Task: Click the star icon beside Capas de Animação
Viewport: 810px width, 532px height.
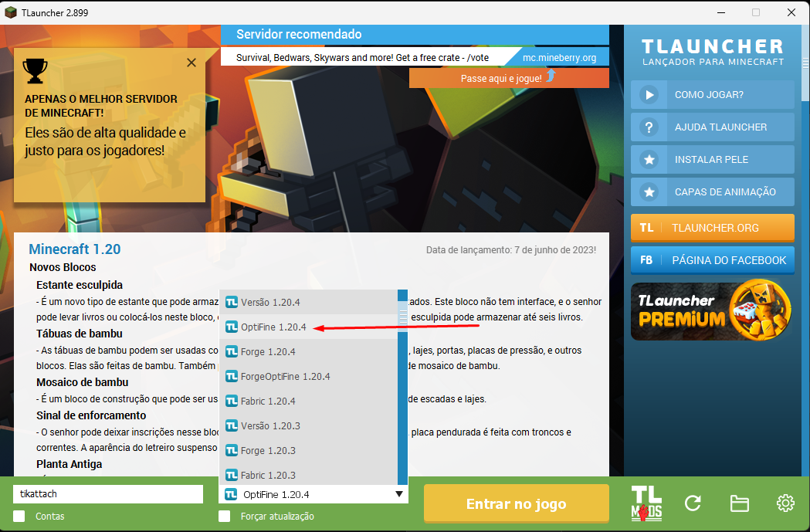Action: (649, 192)
